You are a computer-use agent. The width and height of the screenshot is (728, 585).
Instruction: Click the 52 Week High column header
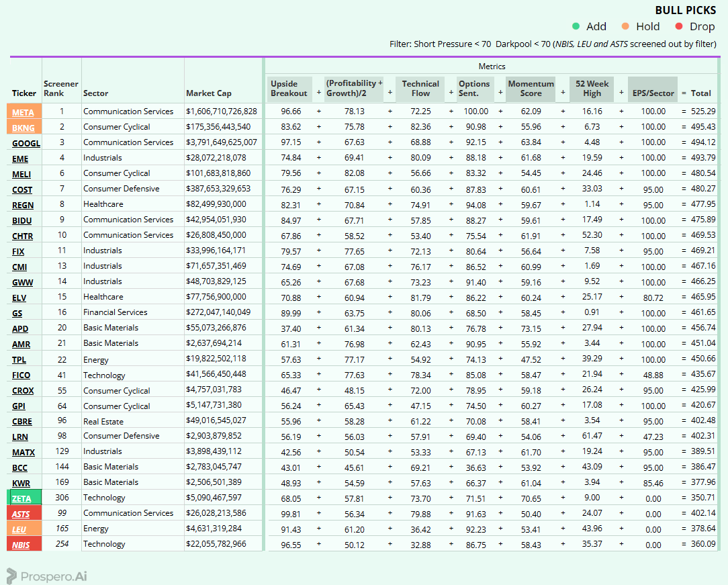point(592,88)
